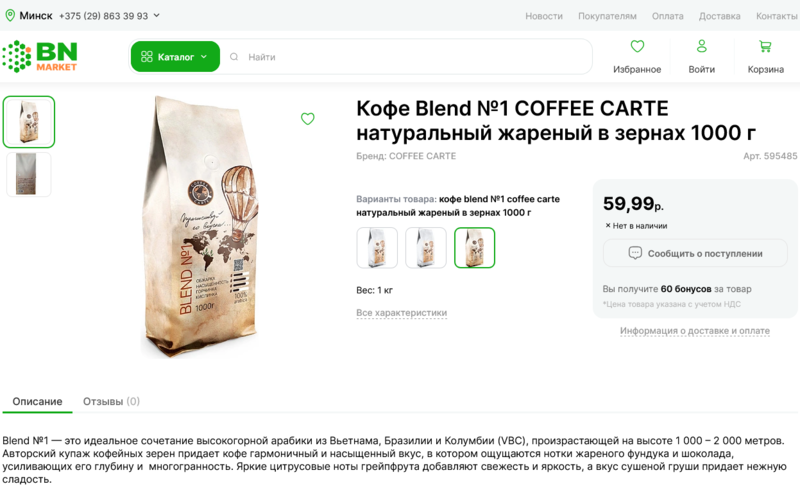The height and width of the screenshot is (493, 800).
Task: Click the Минск location pin icon
Action: tap(10, 16)
